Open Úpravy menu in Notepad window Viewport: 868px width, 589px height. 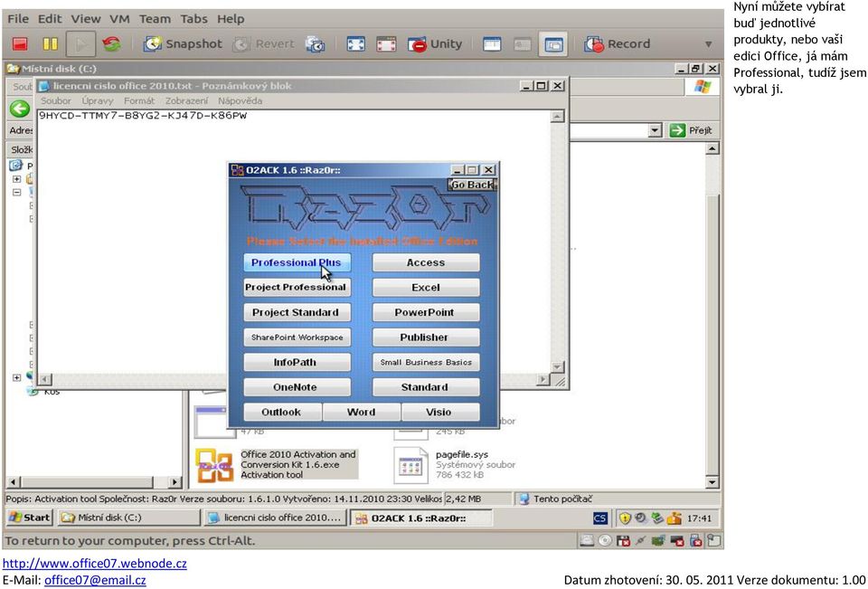click(x=98, y=100)
